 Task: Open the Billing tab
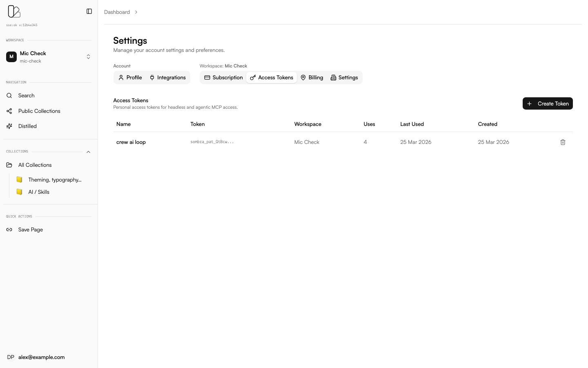click(312, 77)
